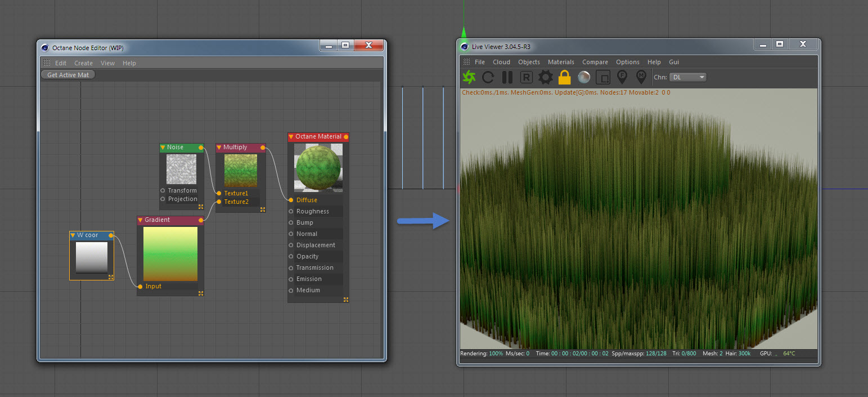Click resize corner icon on Octane Material
Viewport: 868px width, 397px height.
(346, 300)
